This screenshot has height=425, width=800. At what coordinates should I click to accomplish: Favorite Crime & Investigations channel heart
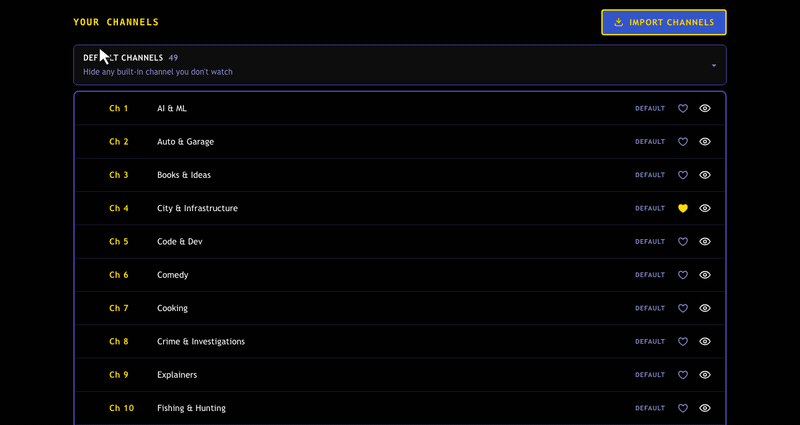click(x=683, y=341)
